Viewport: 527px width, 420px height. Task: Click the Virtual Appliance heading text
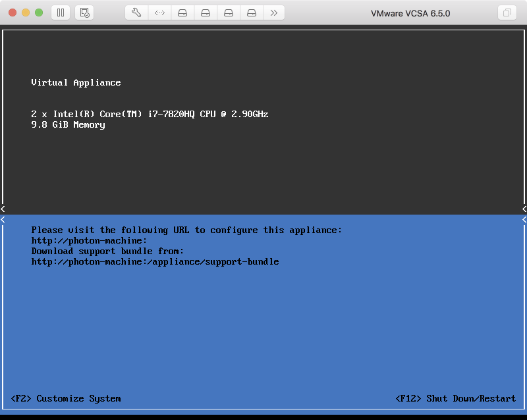pos(76,82)
